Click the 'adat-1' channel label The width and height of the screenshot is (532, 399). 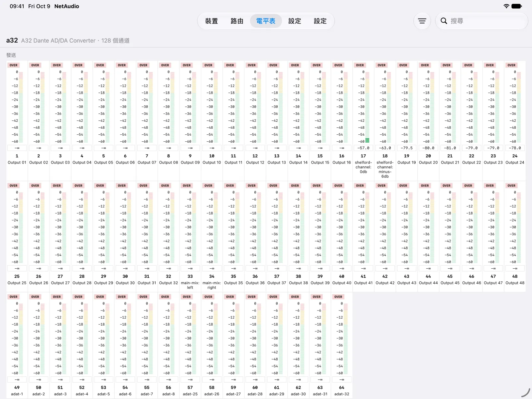click(x=17, y=394)
